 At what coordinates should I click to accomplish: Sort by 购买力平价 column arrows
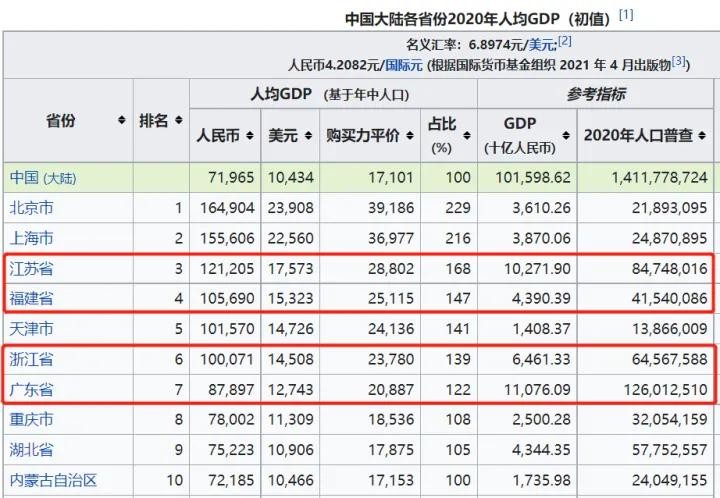point(408,135)
